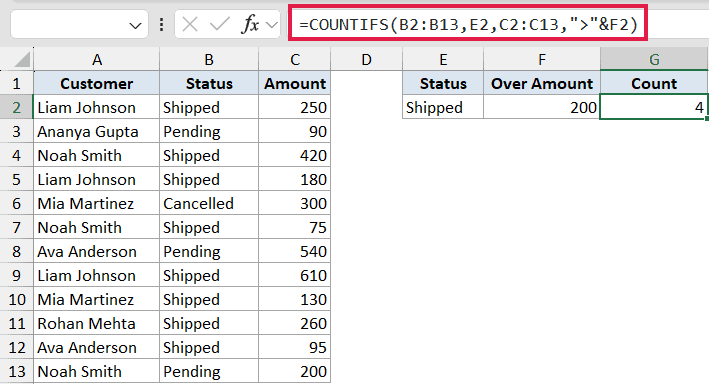The image size is (709, 384).
Task: Select column D header
Action: 367,59
